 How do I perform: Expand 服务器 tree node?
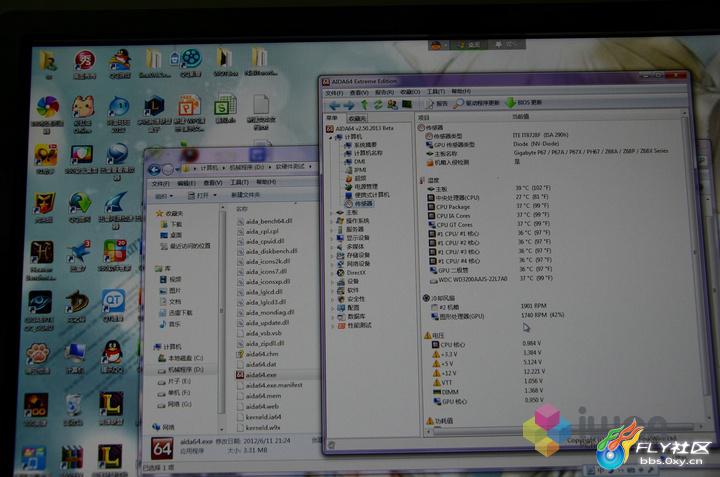coord(332,230)
